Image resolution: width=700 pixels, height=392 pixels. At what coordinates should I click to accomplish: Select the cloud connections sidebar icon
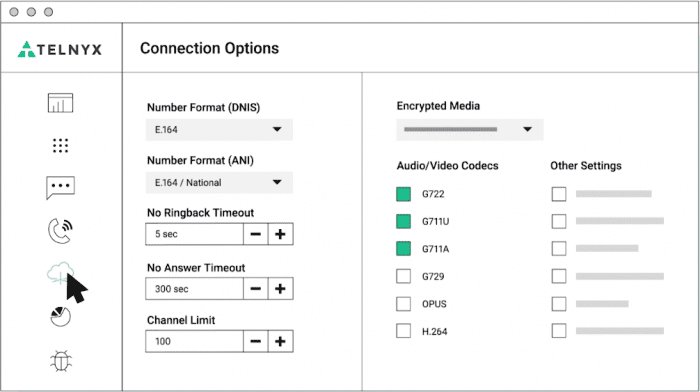pyautogui.click(x=60, y=273)
